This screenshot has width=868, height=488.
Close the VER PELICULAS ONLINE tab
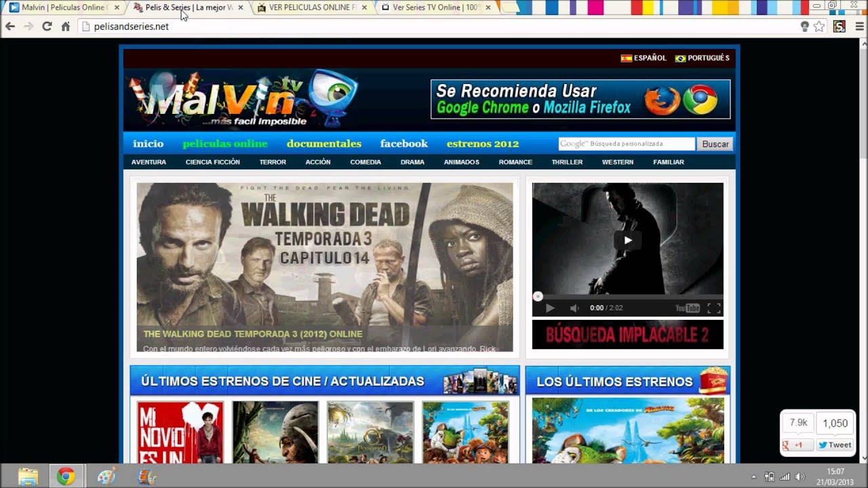click(x=364, y=7)
